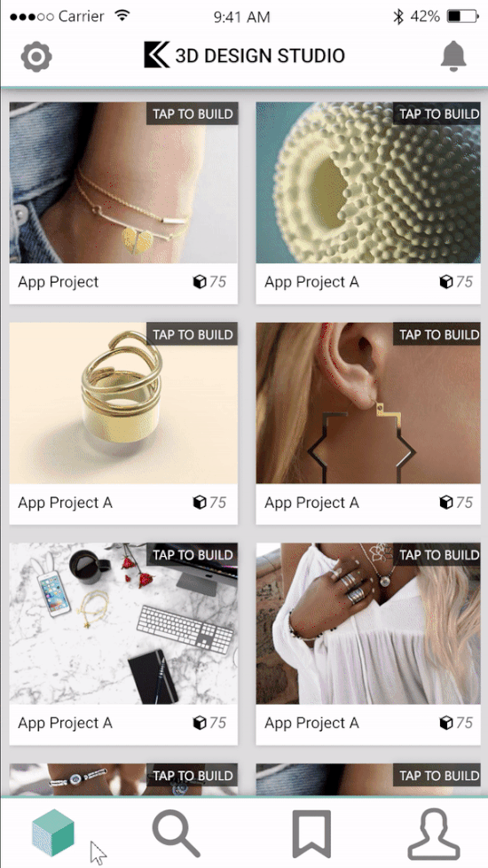
Task: Open the marble desk flatlay thumbnail
Action: (x=123, y=624)
